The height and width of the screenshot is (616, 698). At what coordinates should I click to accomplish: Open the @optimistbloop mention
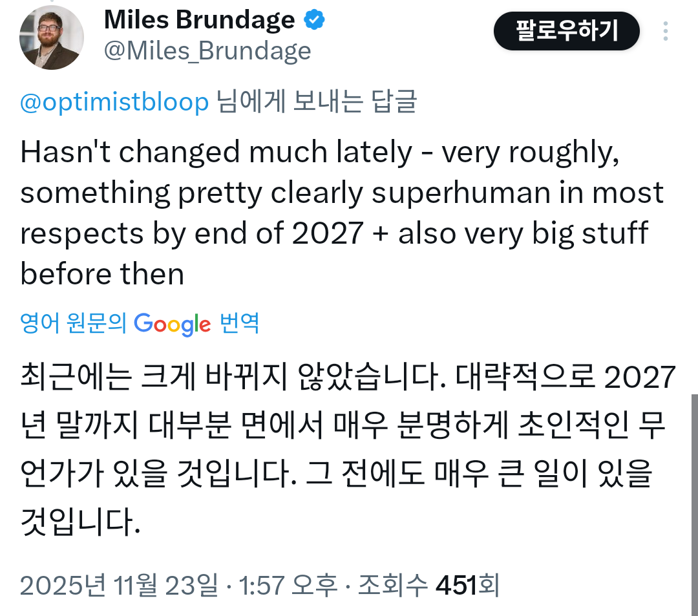pyautogui.click(x=114, y=102)
